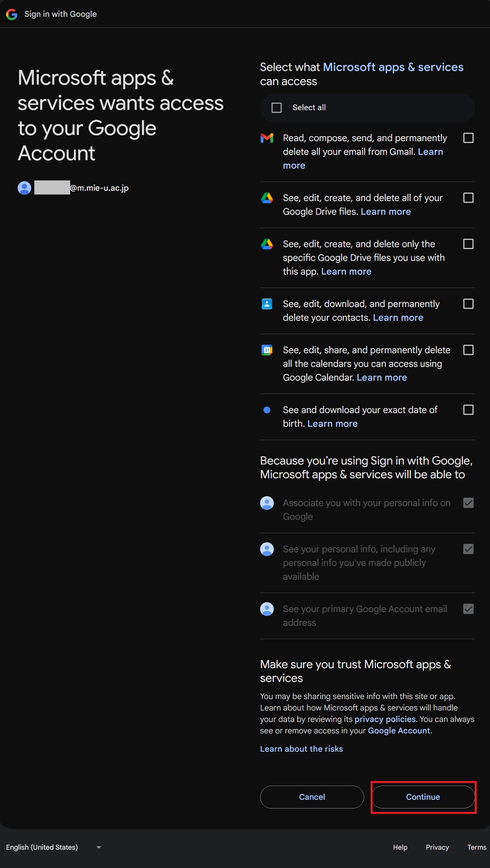Click the Google Calendar icon

click(x=267, y=350)
